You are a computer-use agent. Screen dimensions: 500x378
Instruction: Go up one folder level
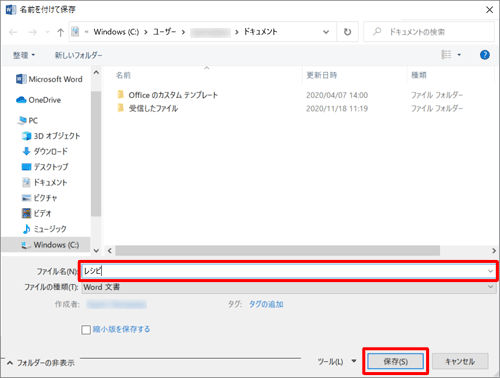coord(60,32)
